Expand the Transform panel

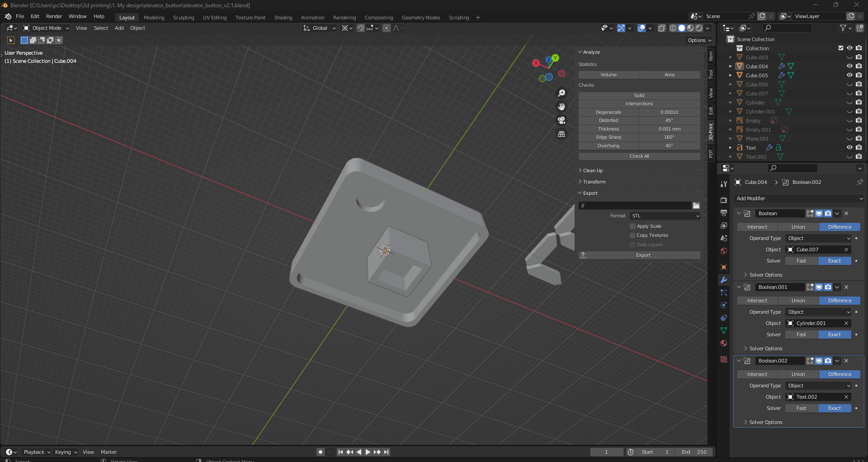[594, 182]
